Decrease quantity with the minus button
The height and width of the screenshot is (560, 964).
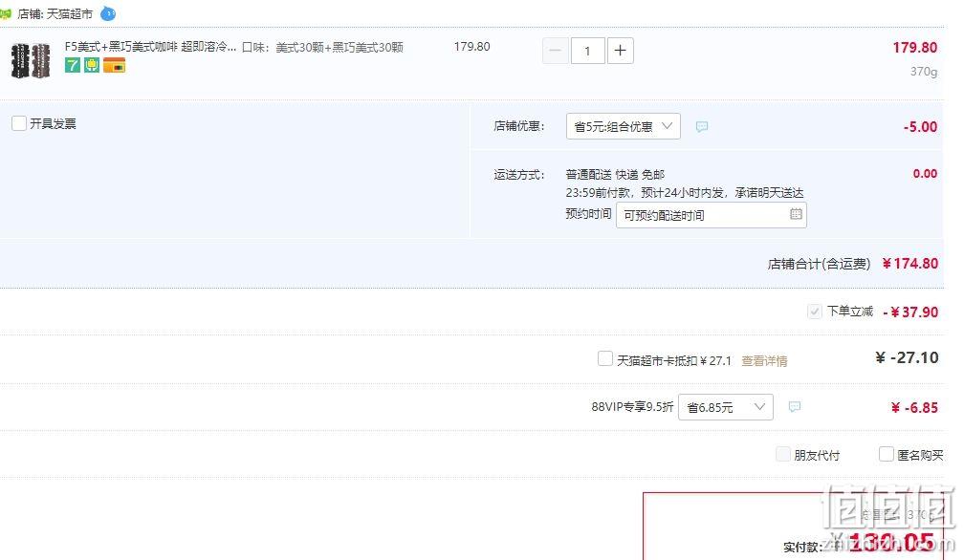click(555, 51)
